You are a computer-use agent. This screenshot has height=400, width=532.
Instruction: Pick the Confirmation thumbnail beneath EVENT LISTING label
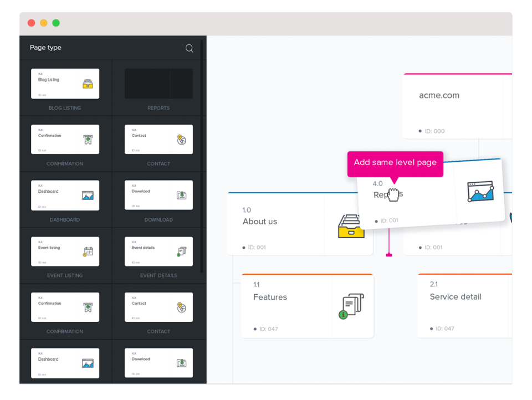click(x=65, y=307)
